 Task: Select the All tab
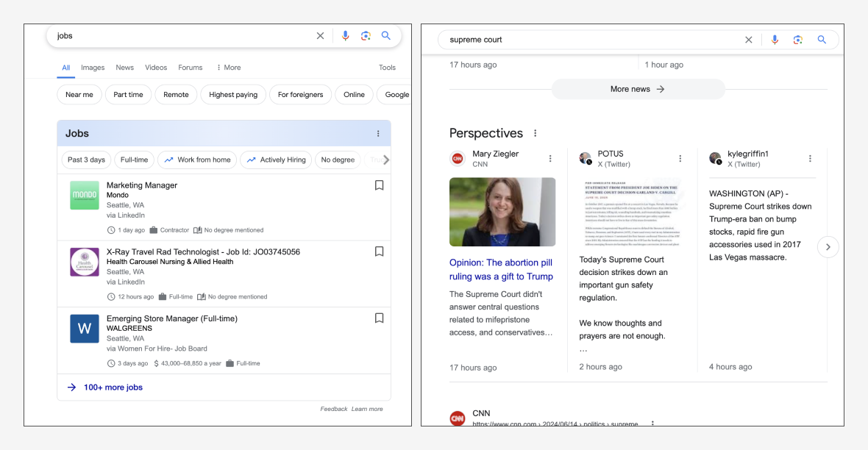pyautogui.click(x=66, y=68)
